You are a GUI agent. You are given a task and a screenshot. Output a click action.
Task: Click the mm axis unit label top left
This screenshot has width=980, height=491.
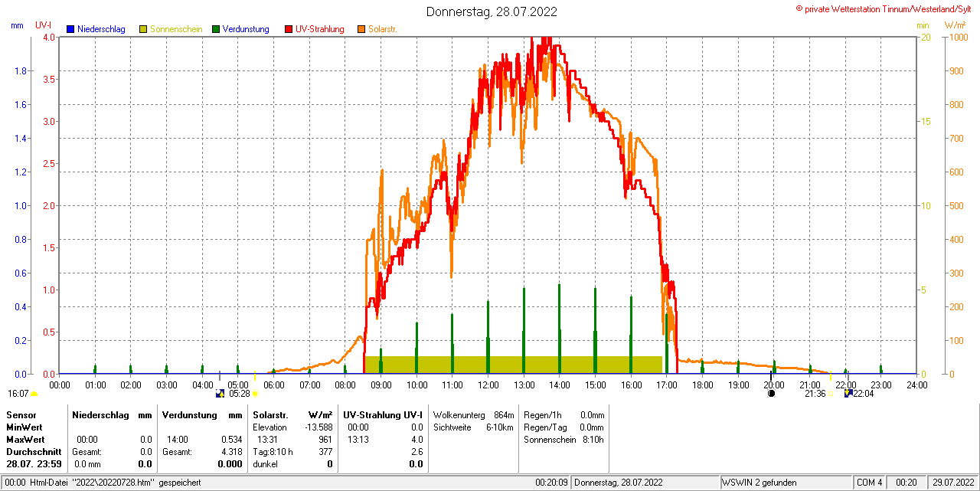(x=17, y=25)
